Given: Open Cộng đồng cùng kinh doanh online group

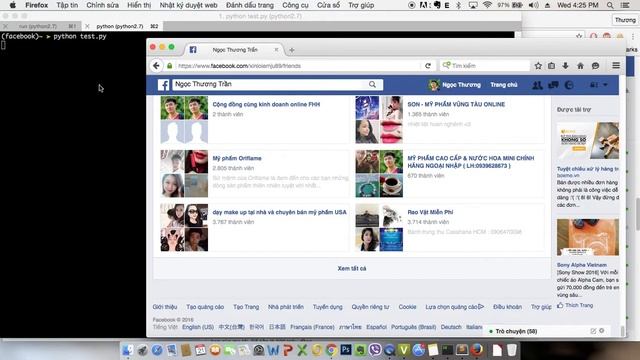Looking at the screenshot, I should [266, 104].
